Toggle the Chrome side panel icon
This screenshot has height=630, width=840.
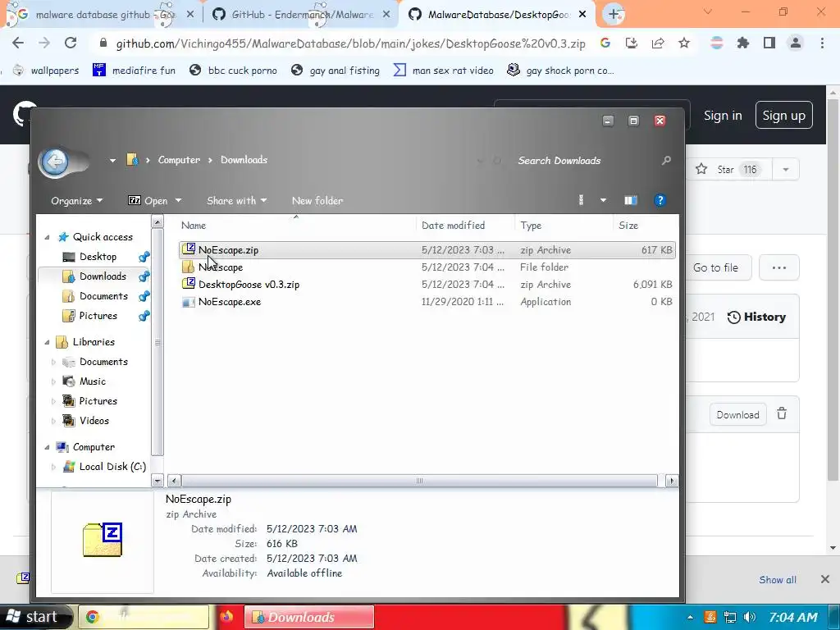(769, 43)
